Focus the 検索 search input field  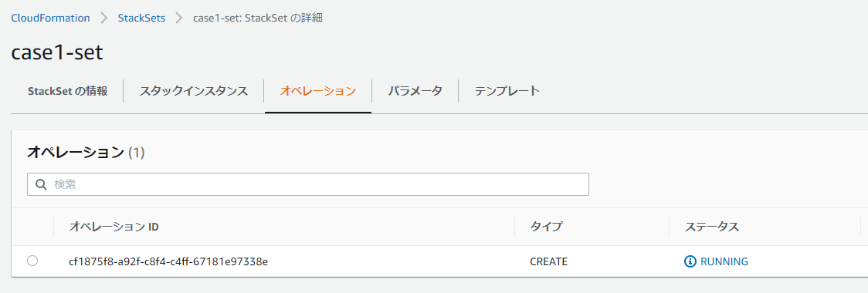click(308, 184)
